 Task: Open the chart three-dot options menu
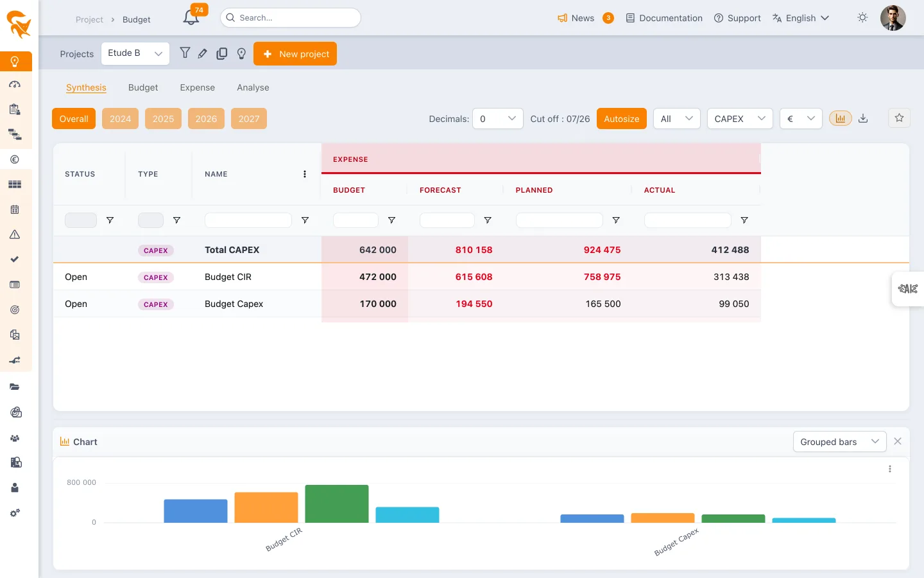coord(890,469)
